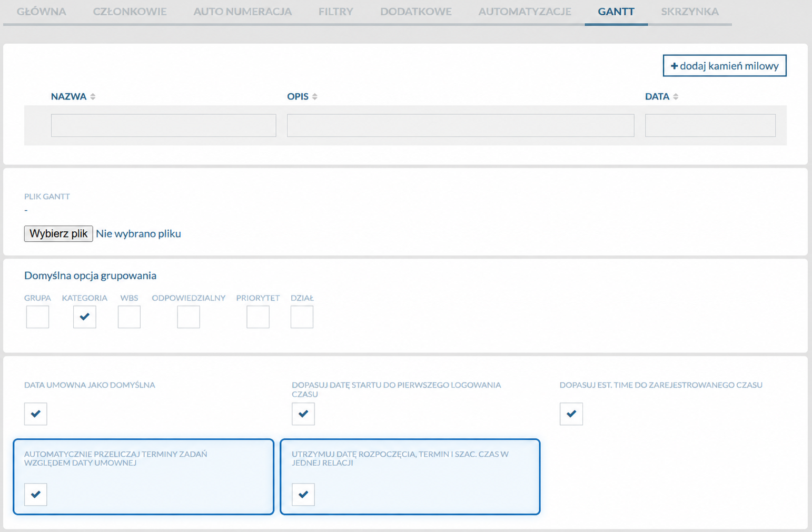Click the 'Nie wybrano pliku' text
Image resolution: width=812 pixels, height=532 pixels.
tap(138, 233)
